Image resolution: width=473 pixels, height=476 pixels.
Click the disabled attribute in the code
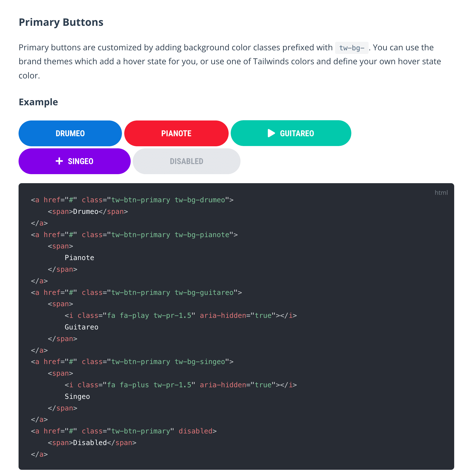(195, 431)
